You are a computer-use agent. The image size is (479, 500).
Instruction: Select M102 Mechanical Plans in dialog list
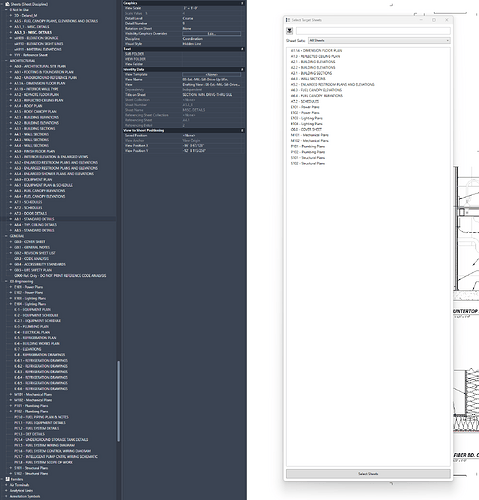(309, 141)
